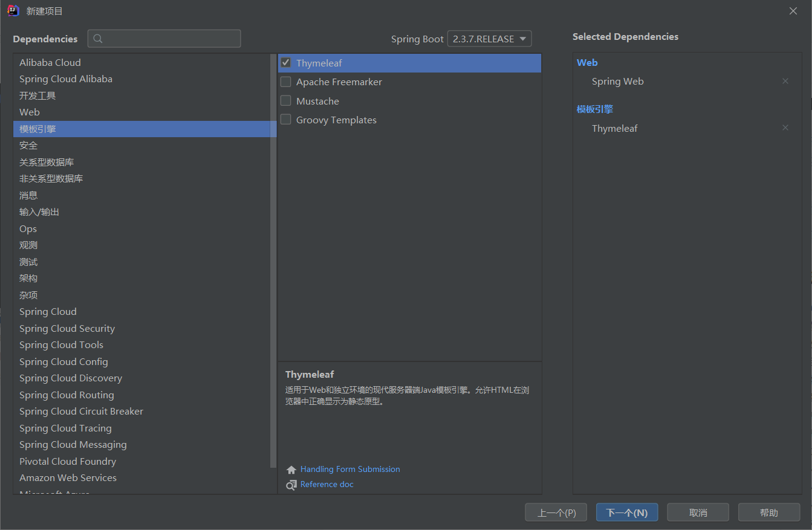Go back with 上一个(P) button
The image size is (812, 530).
(556, 512)
